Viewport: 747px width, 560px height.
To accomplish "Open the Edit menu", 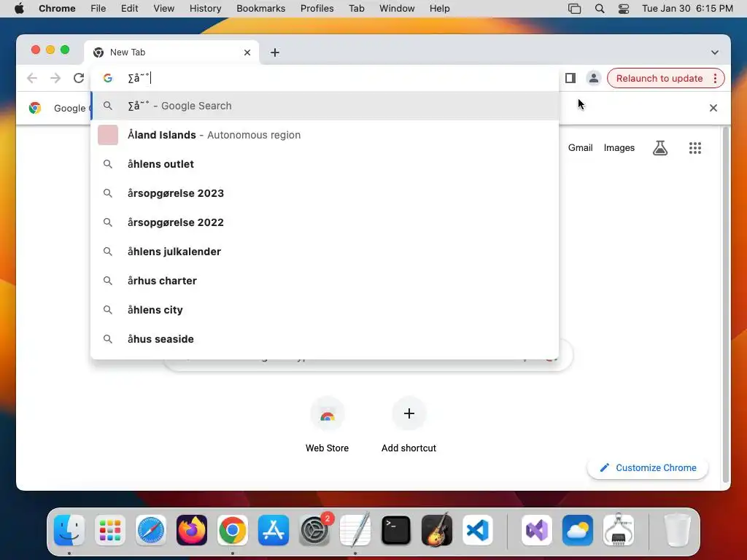I will click(x=129, y=9).
